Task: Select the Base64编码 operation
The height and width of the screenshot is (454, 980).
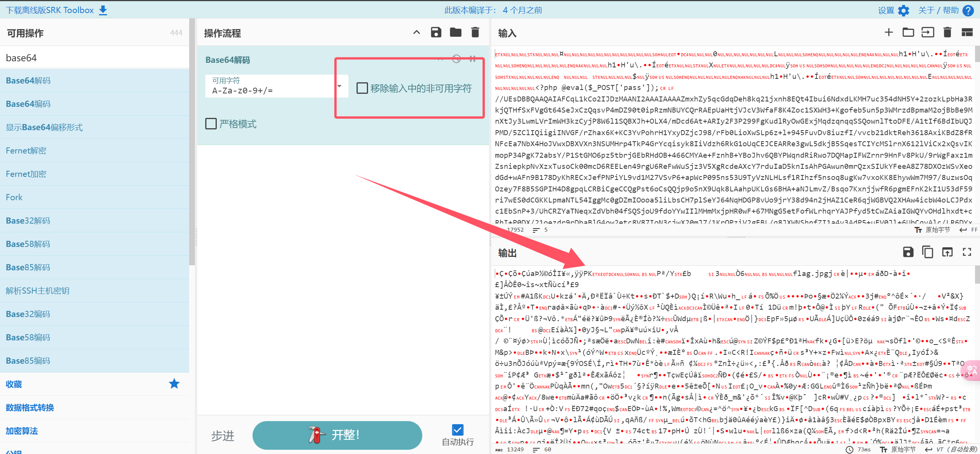Action: point(28,104)
